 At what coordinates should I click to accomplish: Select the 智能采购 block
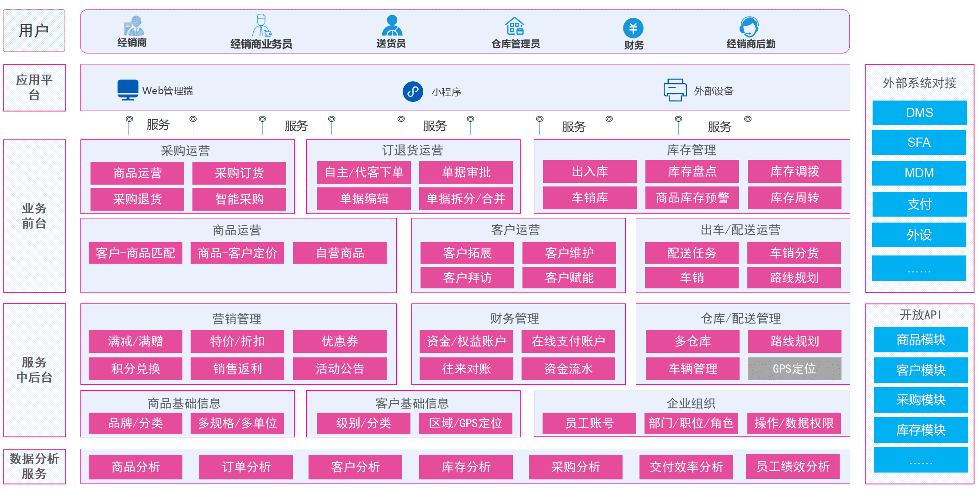239,199
